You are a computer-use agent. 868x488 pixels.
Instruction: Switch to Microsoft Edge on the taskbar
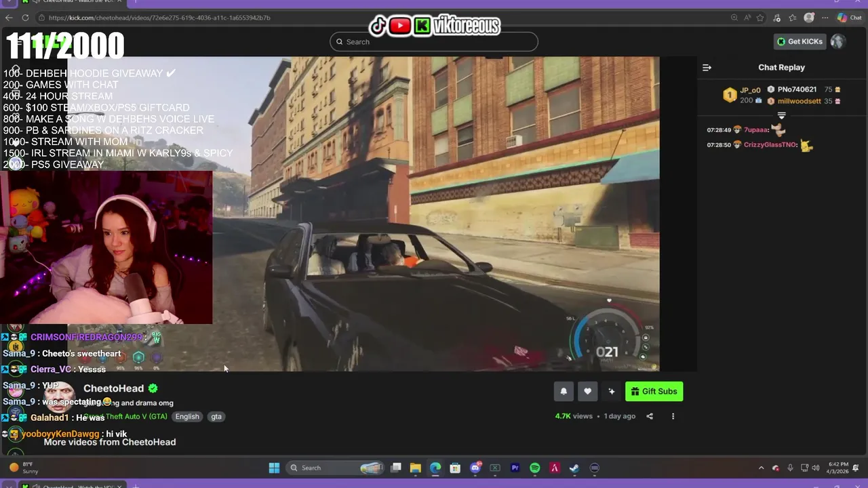435,468
